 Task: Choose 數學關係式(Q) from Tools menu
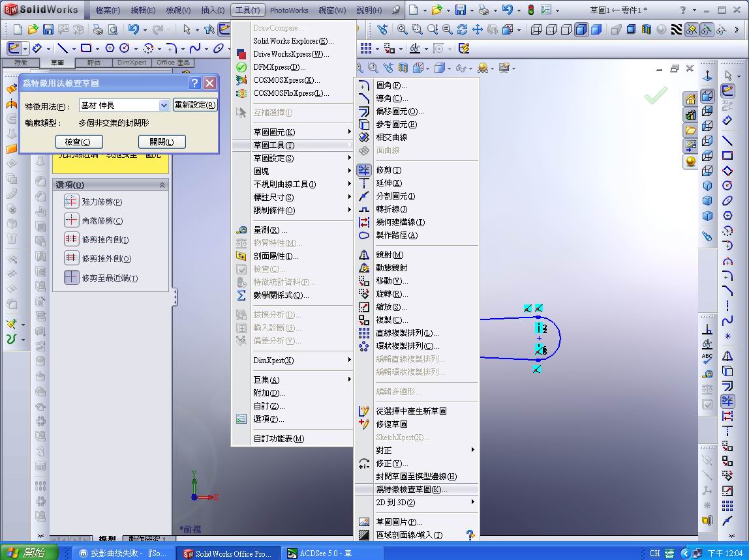pyautogui.click(x=292, y=295)
